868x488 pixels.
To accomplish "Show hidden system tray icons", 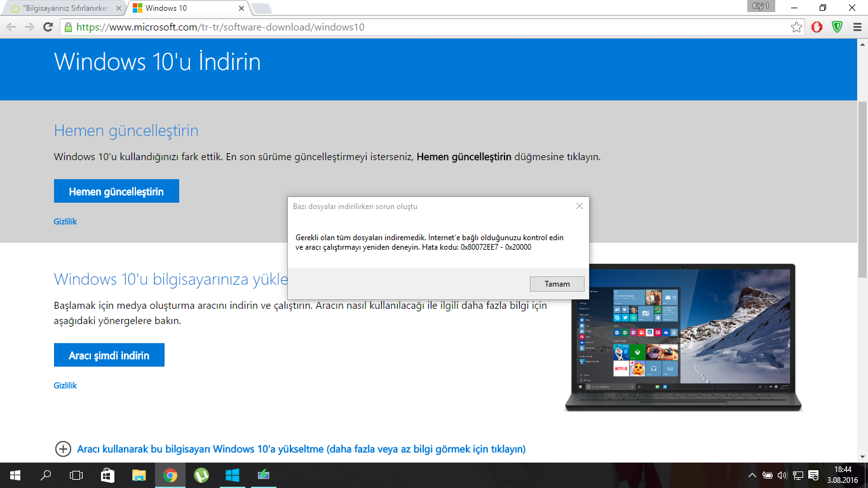I will coord(752,475).
